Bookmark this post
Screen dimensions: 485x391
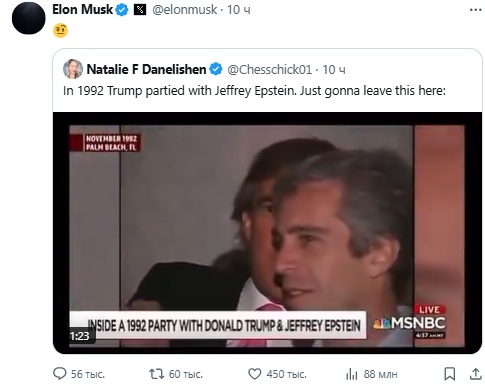point(450,374)
